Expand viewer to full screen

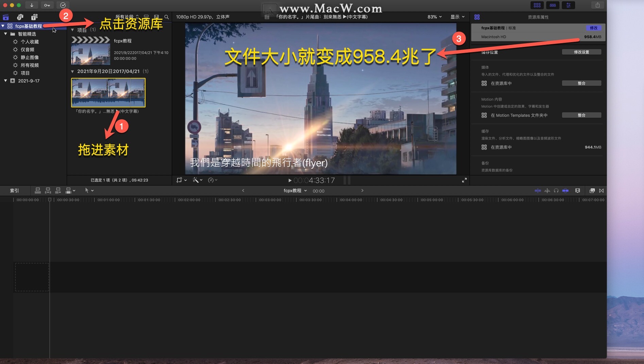click(464, 180)
